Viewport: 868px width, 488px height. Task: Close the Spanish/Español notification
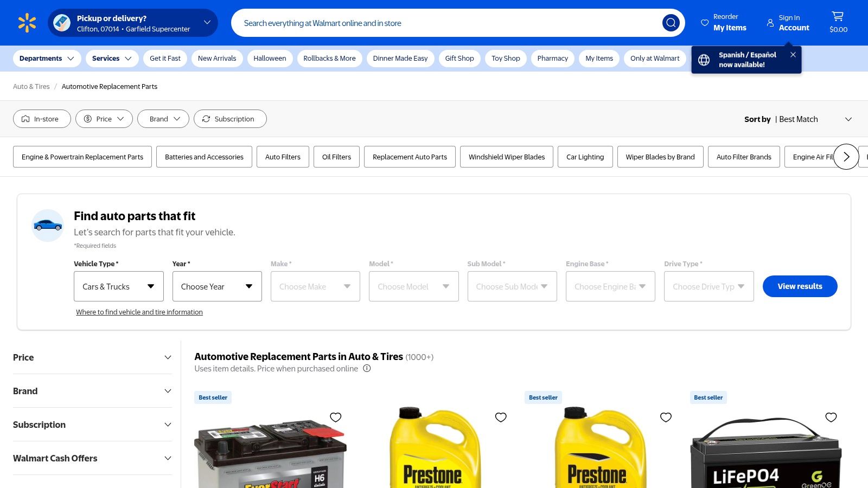pos(793,55)
